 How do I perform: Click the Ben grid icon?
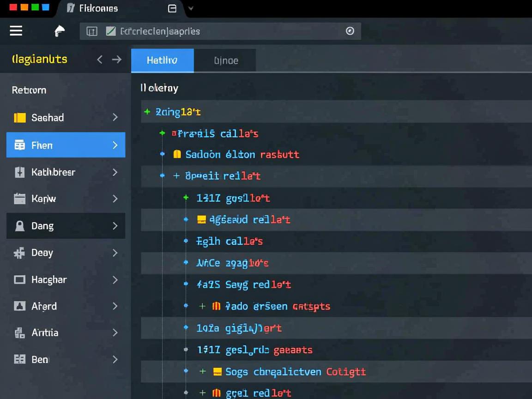coord(19,360)
